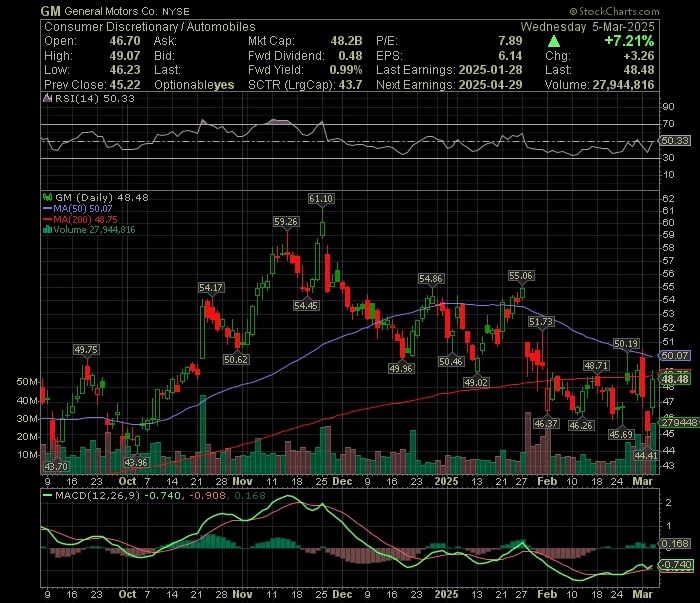Click the 50M volume scale label
The width and height of the screenshot is (700, 603).
(x=27, y=382)
